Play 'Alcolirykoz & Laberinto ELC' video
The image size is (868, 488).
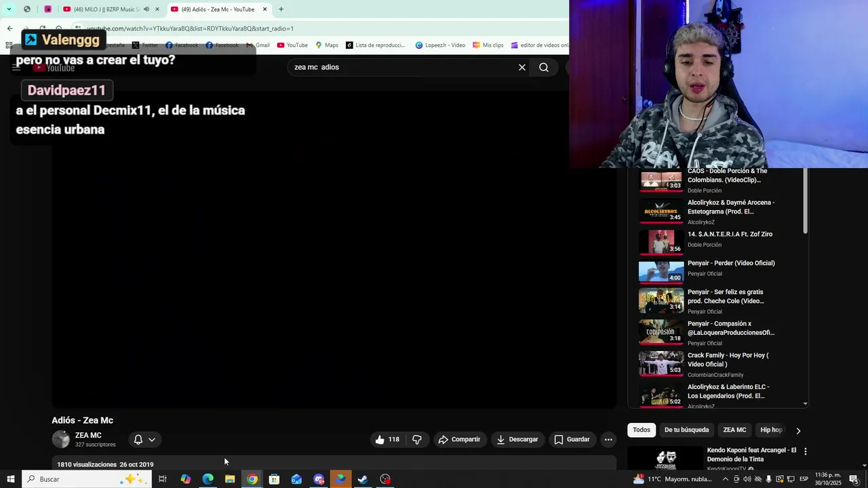click(x=719, y=395)
